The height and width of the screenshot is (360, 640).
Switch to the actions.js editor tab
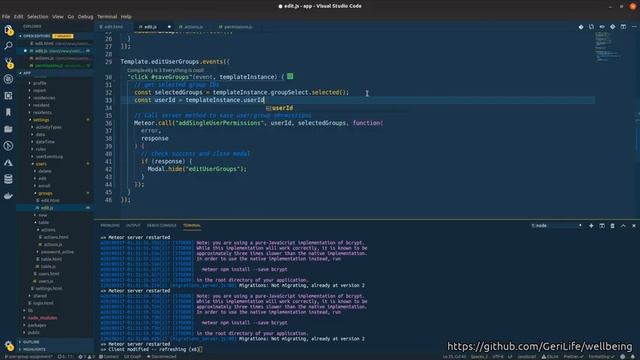click(x=192, y=27)
